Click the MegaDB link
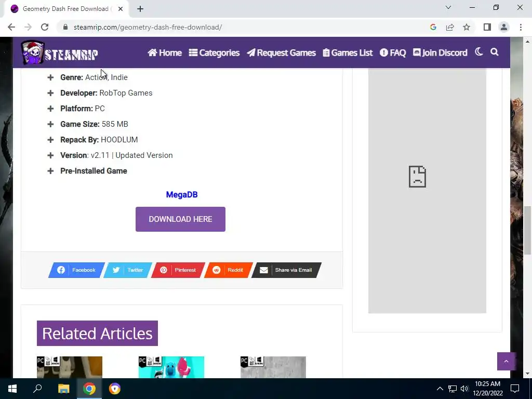Screen dimensions: 532x399 pyautogui.click(x=181, y=194)
